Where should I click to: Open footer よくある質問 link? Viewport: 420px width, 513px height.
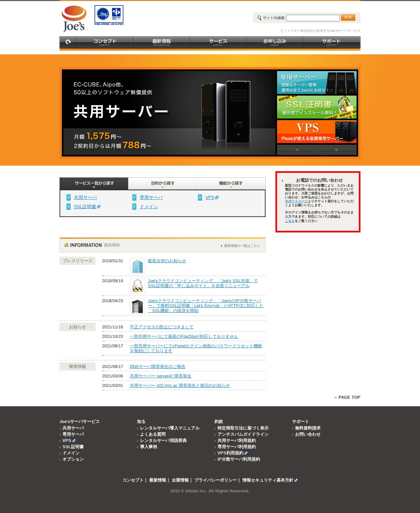153,434
